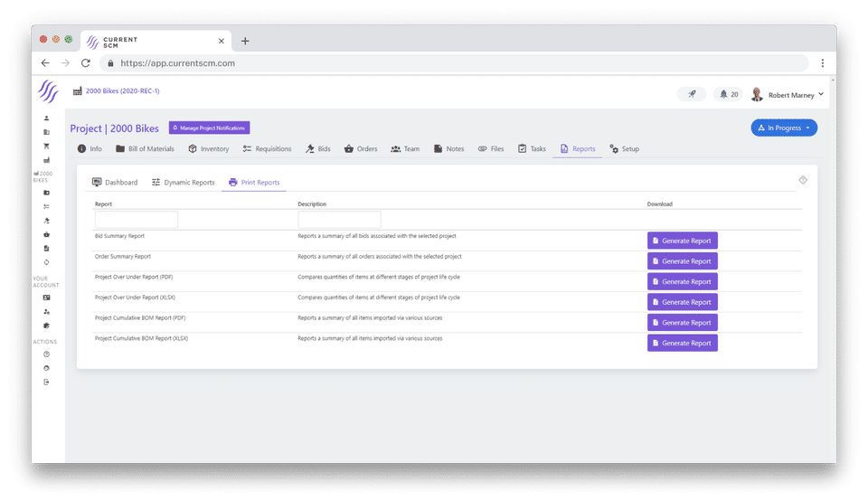Generate the Order Summary Report
The width and height of the screenshot is (868, 501).
tap(683, 261)
